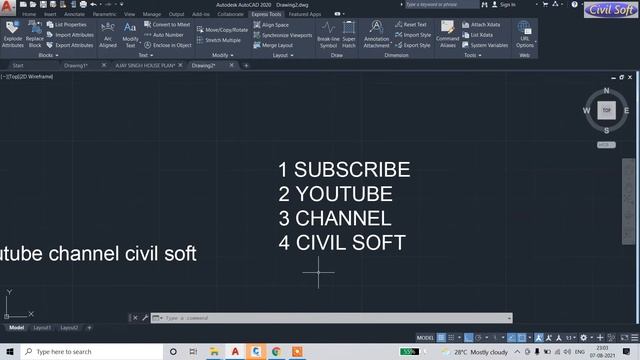Run the Auto Number tool
The width and height of the screenshot is (640, 360).
pos(164,35)
